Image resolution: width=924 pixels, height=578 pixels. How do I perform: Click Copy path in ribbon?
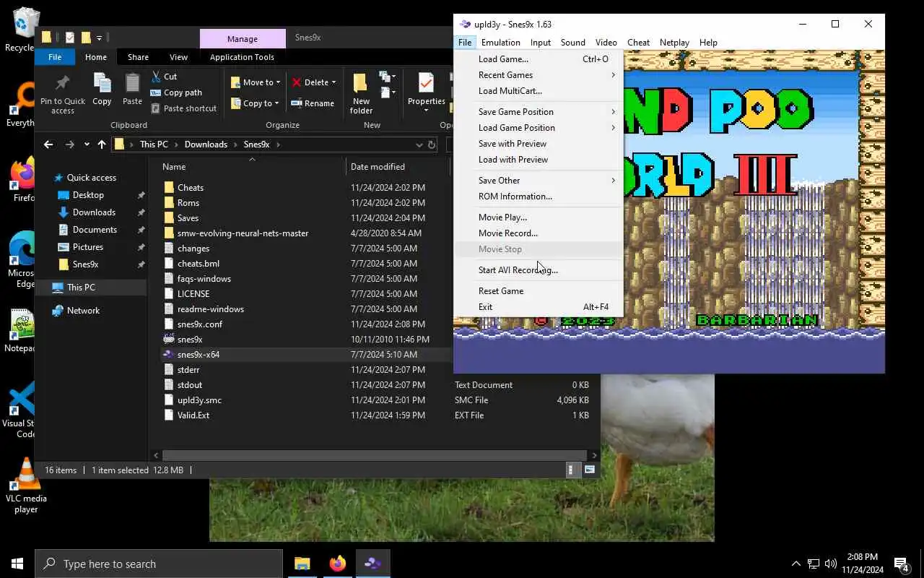click(176, 92)
